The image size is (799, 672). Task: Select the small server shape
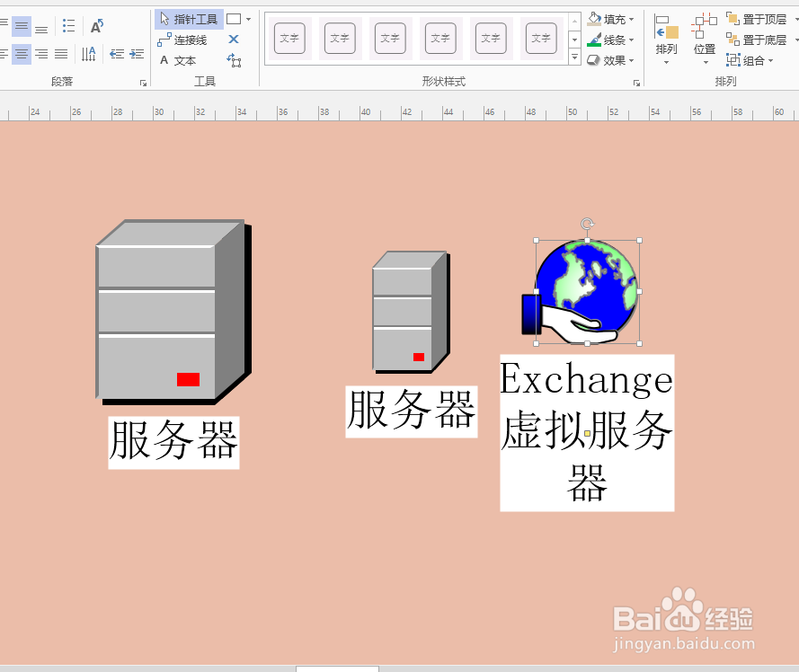(411, 312)
